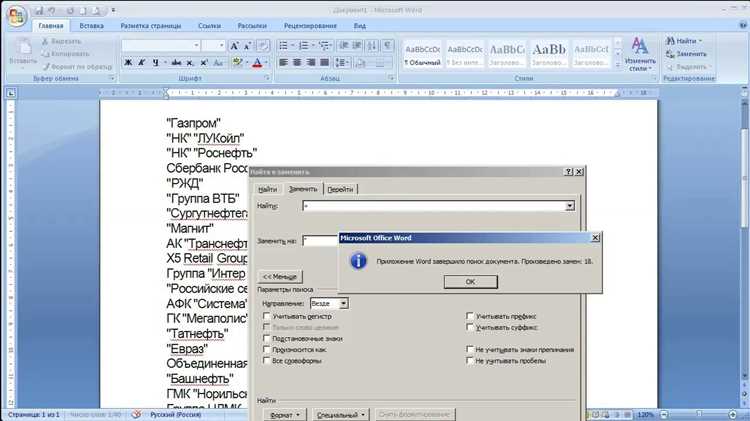Click the red font color icon
The height and width of the screenshot is (421, 750).
click(x=257, y=63)
